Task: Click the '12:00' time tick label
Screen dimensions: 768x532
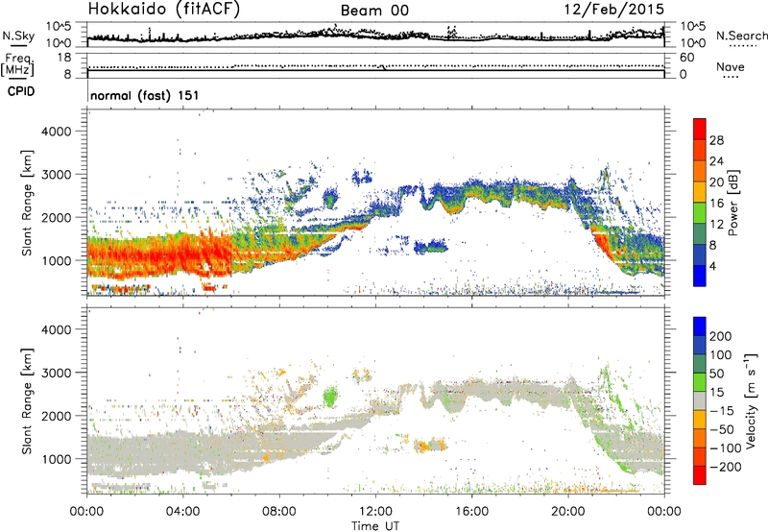Action: [x=375, y=512]
